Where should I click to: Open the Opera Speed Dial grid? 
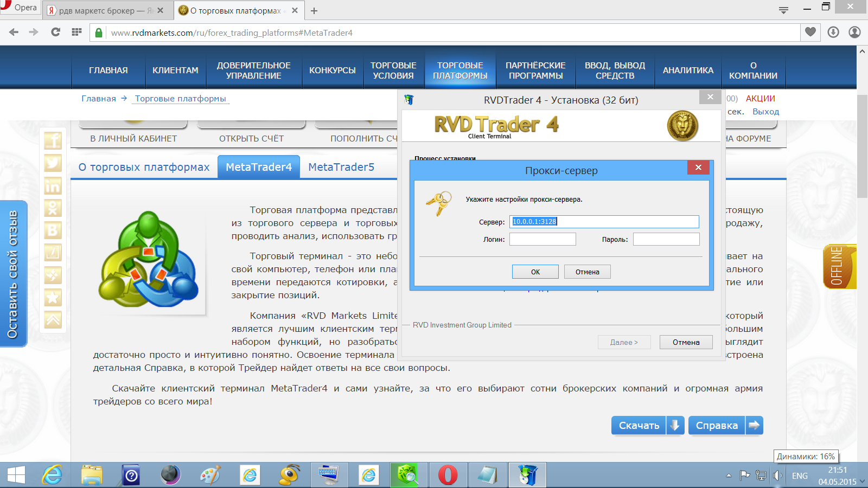(76, 33)
